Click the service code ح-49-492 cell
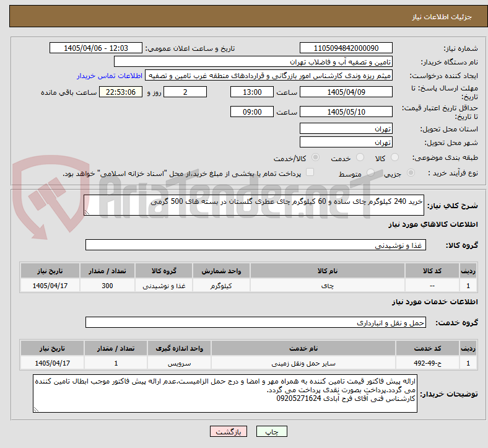Screen dimensions: 488x448 (x=427, y=362)
